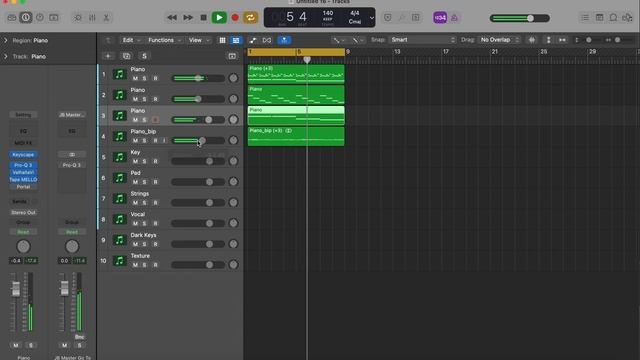Click the 4/4 time signature in LCD
The height and width of the screenshot is (360, 640).
pyautogui.click(x=355, y=13)
